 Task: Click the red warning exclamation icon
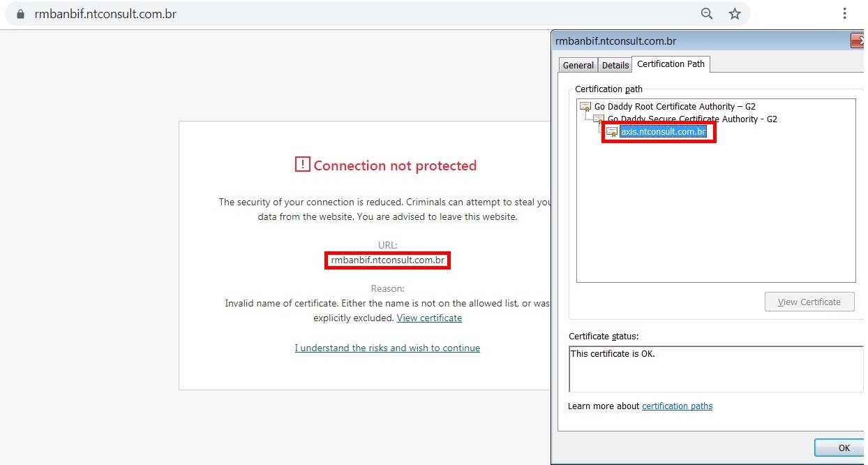[x=302, y=165]
